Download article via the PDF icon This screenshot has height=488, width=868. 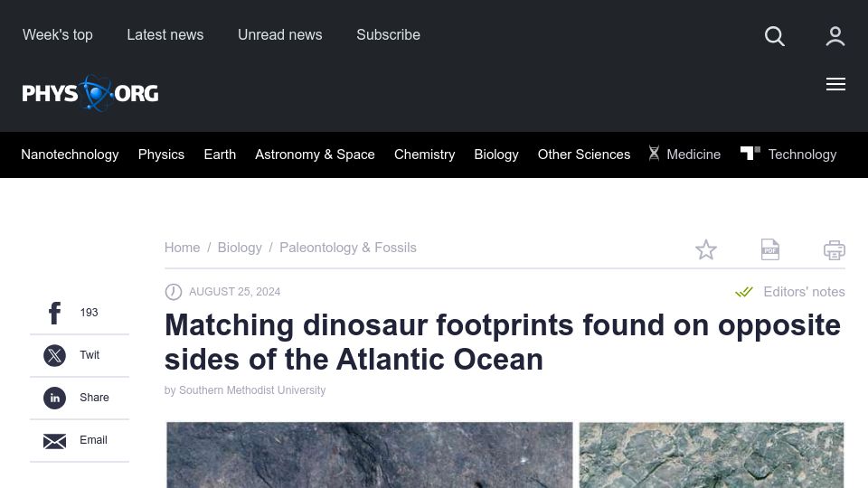pos(770,249)
